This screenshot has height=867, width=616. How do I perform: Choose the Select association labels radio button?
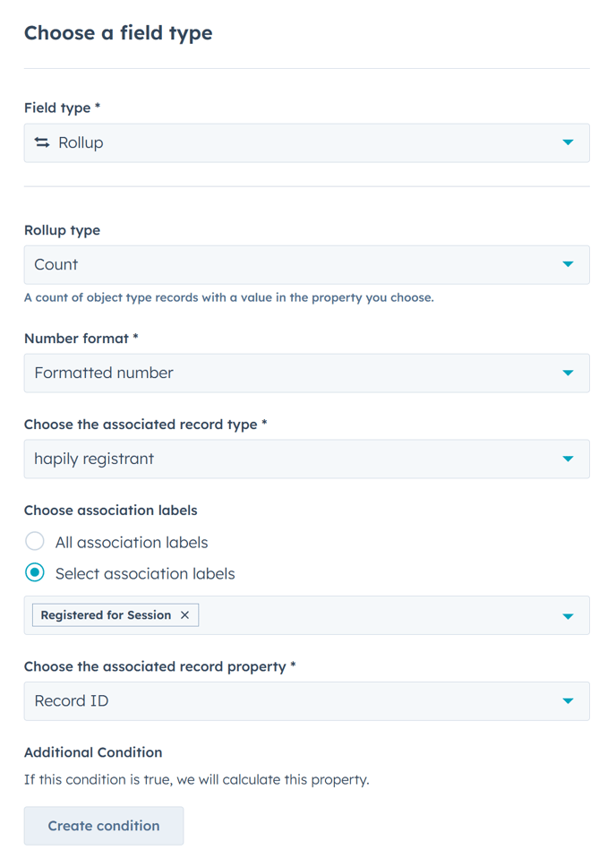35,573
